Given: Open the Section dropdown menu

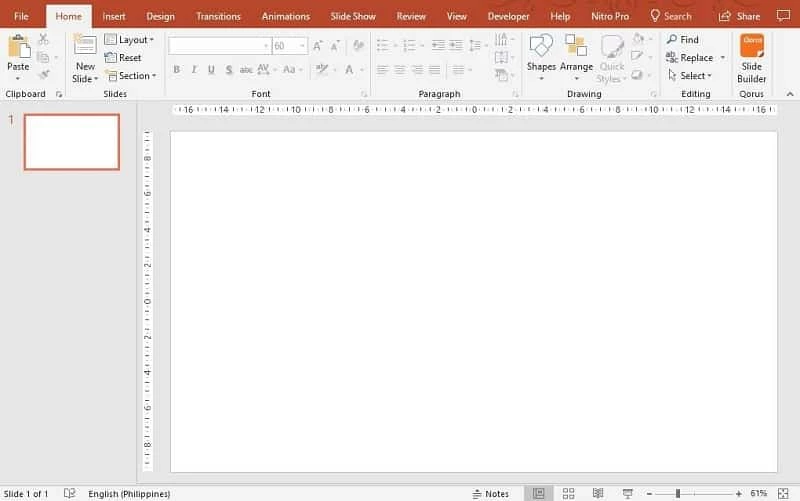Looking at the screenshot, I should pos(131,76).
